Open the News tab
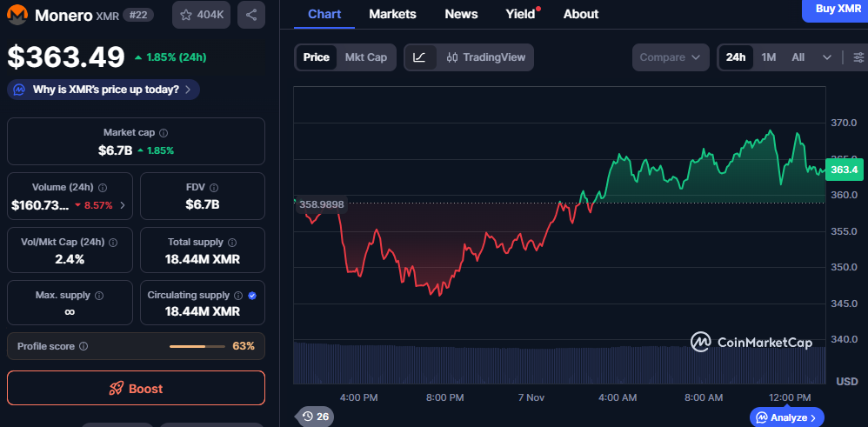 (x=461, y=14)
